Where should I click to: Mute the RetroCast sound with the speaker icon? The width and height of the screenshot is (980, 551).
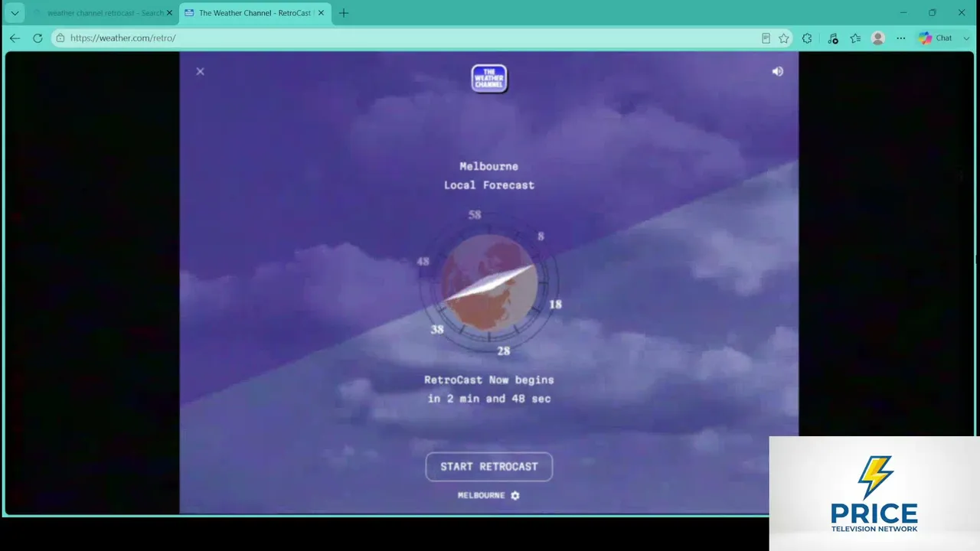tap(777, 71)
